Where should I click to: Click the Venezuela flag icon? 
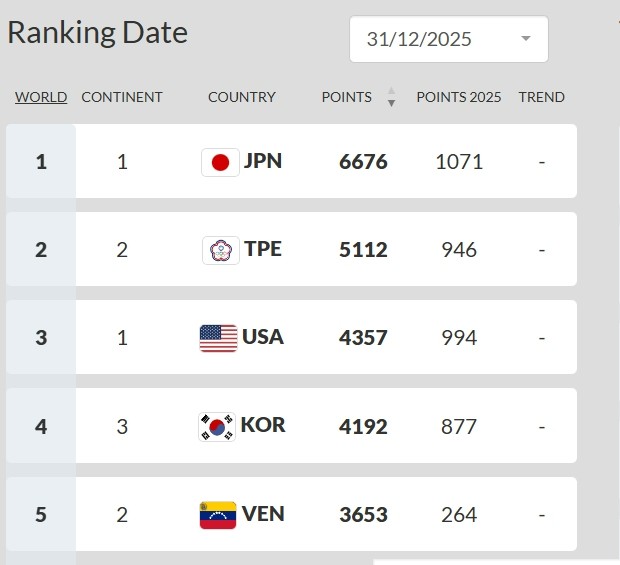tap(218, 515)
